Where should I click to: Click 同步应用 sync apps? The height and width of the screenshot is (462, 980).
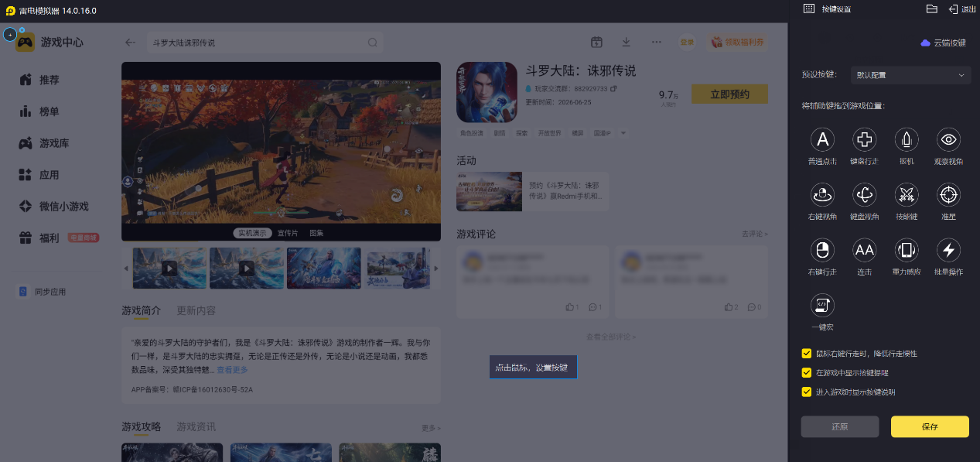coord(43,292)
